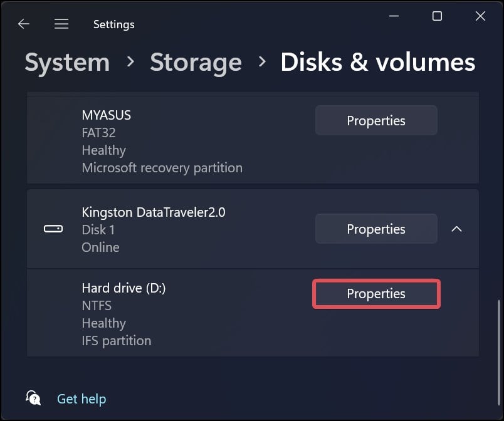Click the Settings window title text

(114, 24)
